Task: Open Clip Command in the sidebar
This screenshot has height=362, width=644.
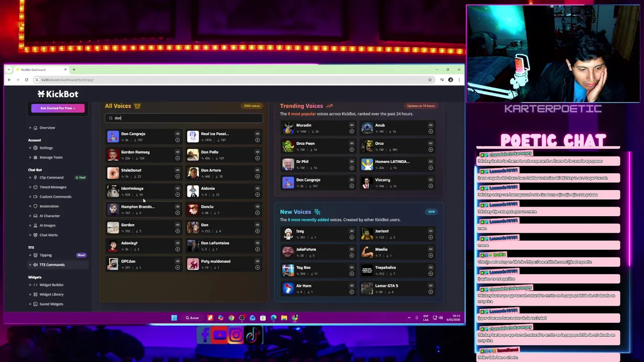Action: (x=51, y=177)
